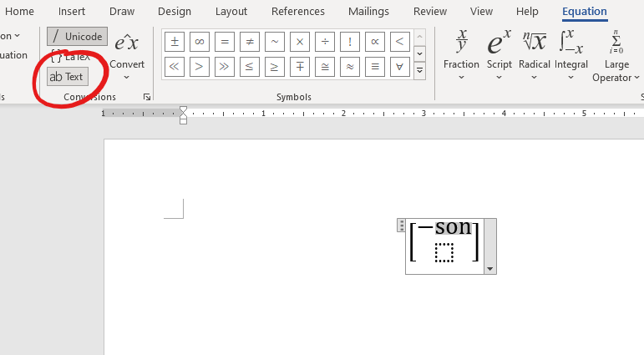This screenshot has width=644, height=355.
Task: Click the empty dotted placeholder in equation
Action: [x=444, y=252]
